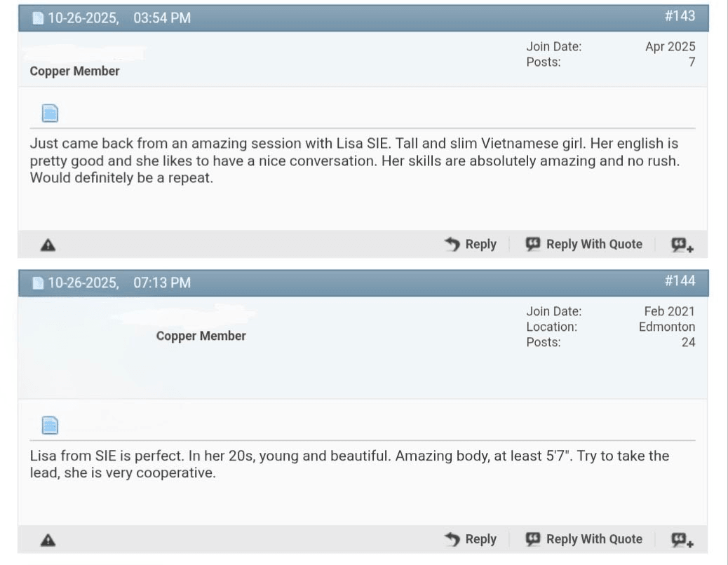
Task: Click the 10-26-2025 07:13 PM post date
Action: [119, 283]
